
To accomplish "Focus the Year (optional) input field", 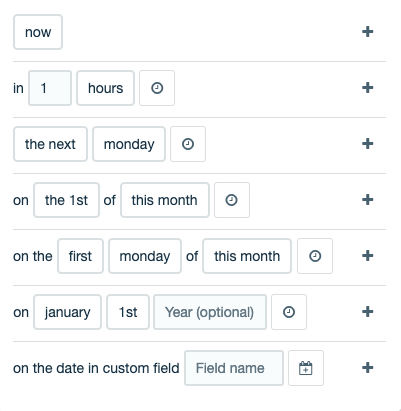I will click(x=210, y=312).
